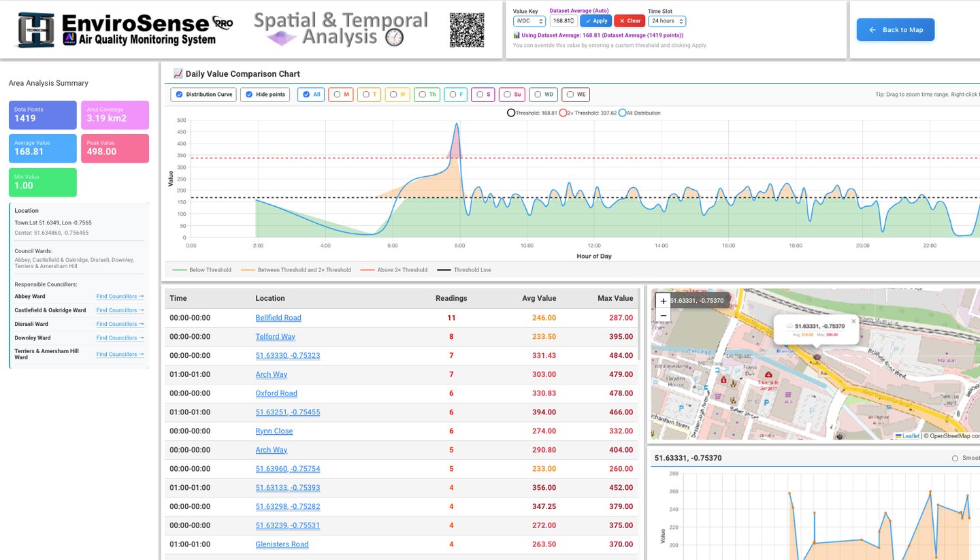Click the QR code image in header
Screen dimensions: 980x560
[x=467, y=30]
